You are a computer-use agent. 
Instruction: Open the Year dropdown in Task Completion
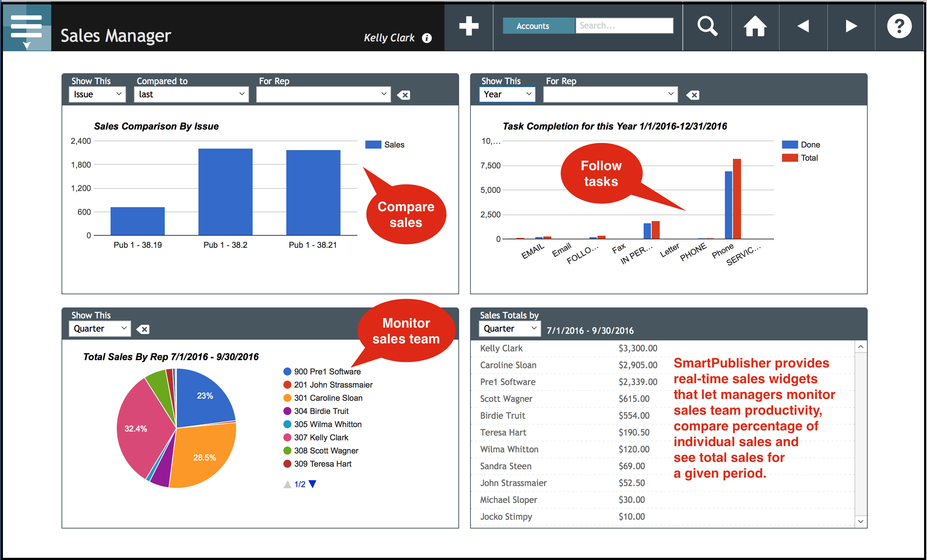pyautogui.click(x=507, y=94)
